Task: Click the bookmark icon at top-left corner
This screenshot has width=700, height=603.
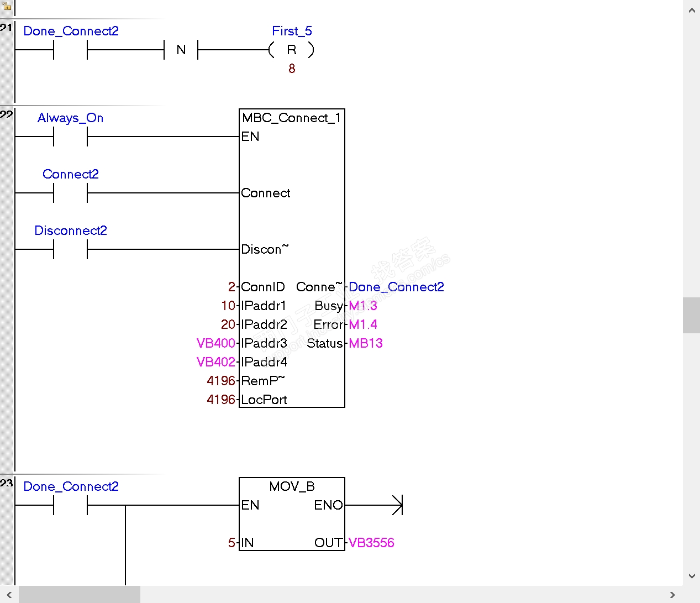Action: pyautogui.click(x=7, y=6)
